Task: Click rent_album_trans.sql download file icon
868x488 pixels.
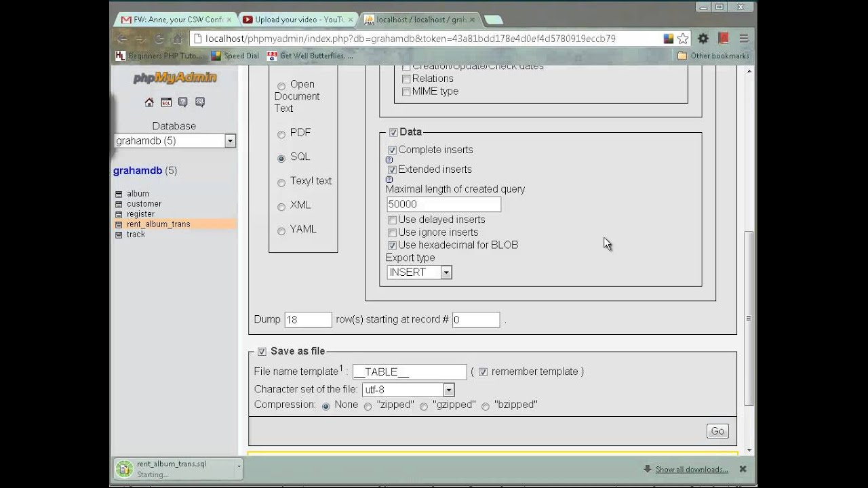Action: tap(124, 468)
